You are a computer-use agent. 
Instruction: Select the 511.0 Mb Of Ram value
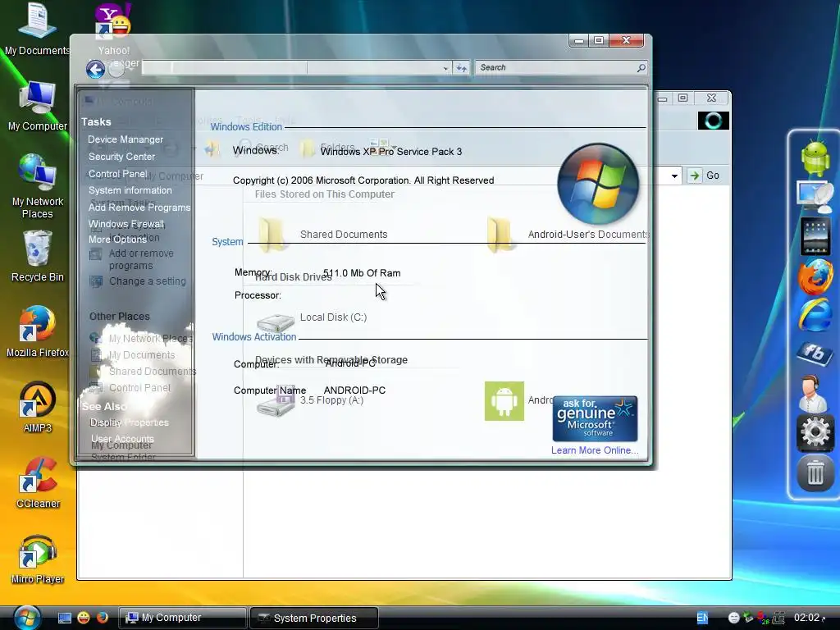362,273
